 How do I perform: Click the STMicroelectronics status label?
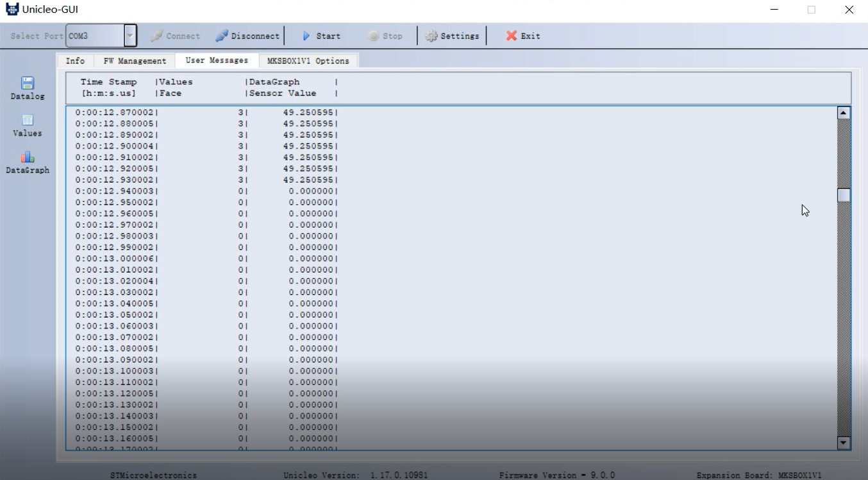pyautogui.click(x=154, y=476)
